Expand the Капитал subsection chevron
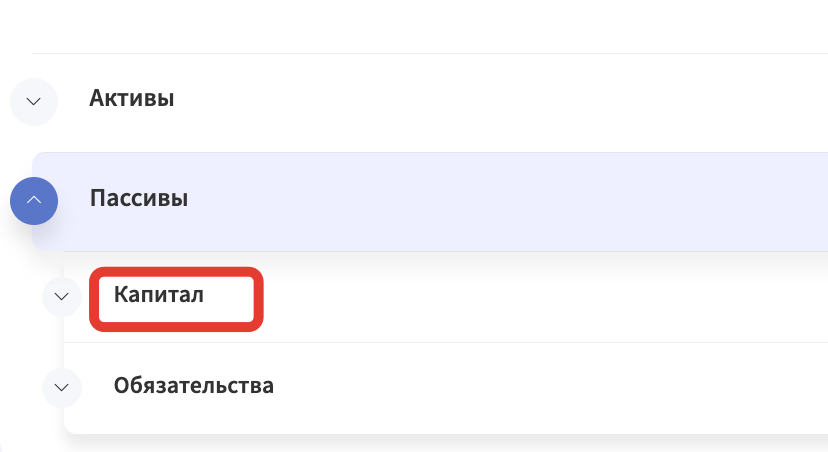Viewport: 828px width, 452px height. coord(62,297)
